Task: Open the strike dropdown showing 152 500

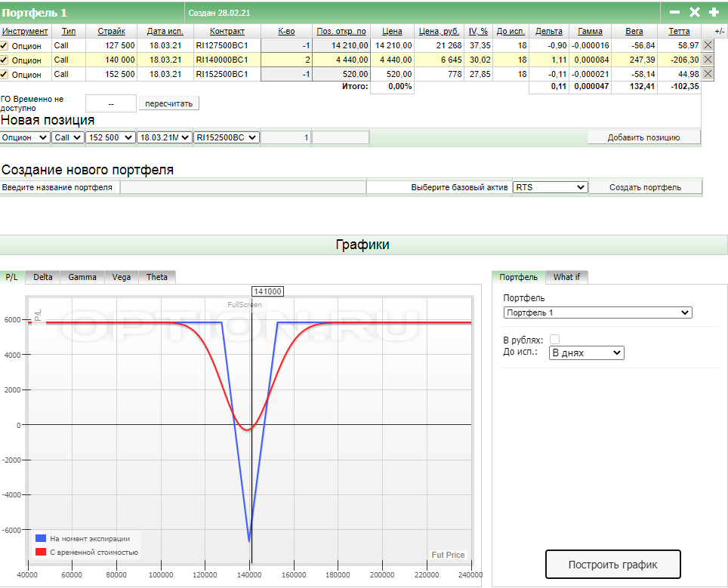Action: click(x=110, y=137)
